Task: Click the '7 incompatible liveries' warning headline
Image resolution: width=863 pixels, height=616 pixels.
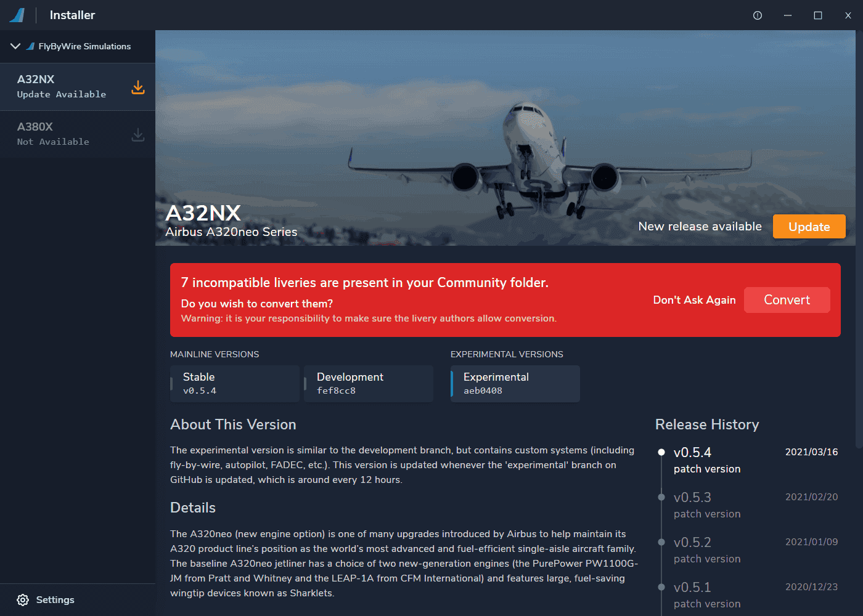Action: 365,283
